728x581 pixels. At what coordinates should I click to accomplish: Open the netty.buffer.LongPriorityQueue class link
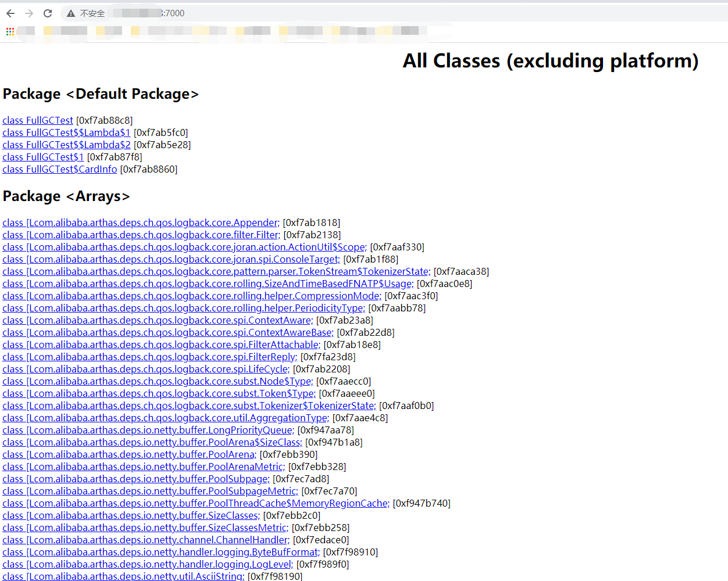coord(148,430)
